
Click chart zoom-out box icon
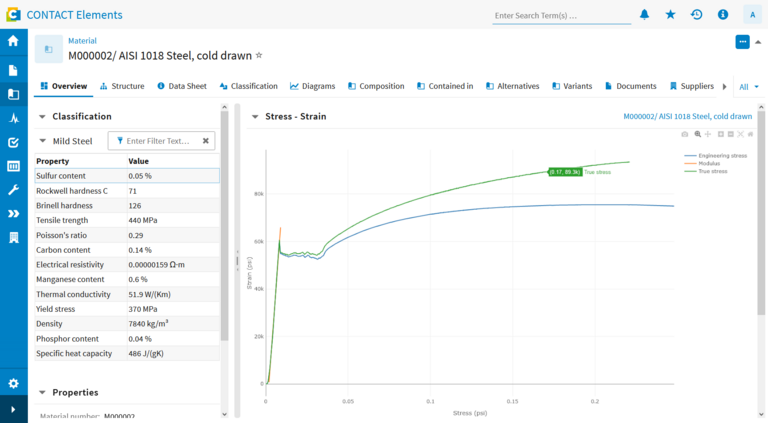(x=730, y=134)
